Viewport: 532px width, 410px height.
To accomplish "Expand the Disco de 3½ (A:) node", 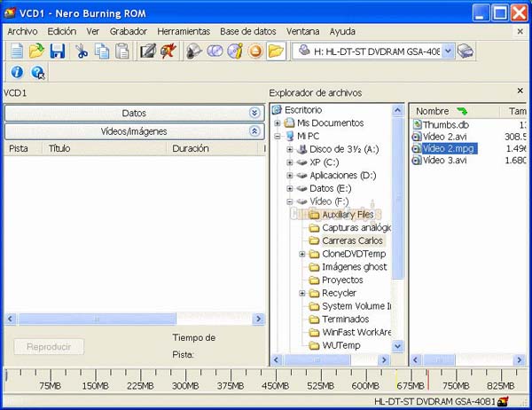I will (x=289, y=149).
